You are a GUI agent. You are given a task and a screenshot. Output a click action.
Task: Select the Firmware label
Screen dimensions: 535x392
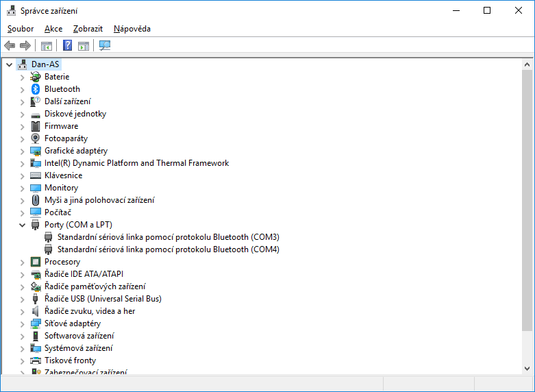click(x=61, y=126)
